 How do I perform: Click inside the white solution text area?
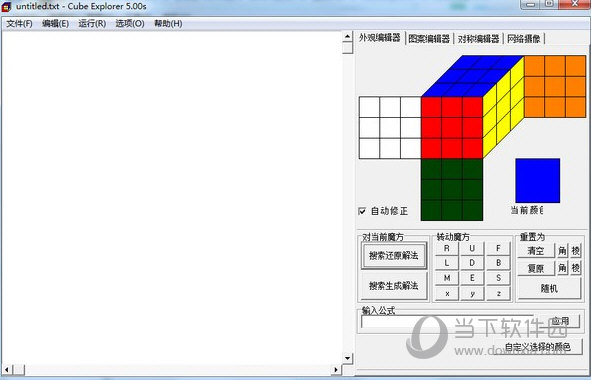[172, 198]
